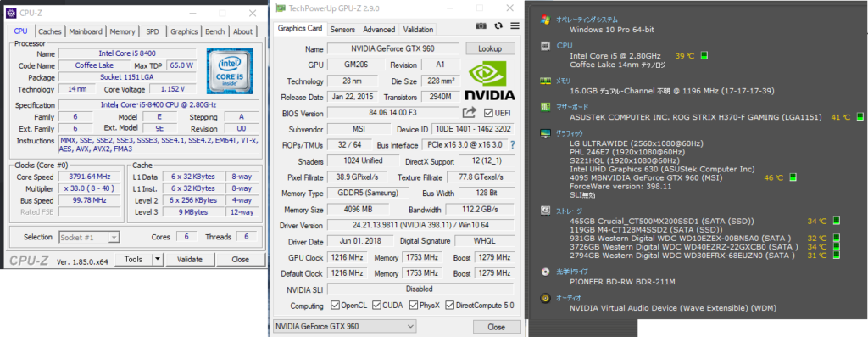Click the graphics monitor icon in Speccy
This screenshot has height=337, width=868.
pos(545,133)
